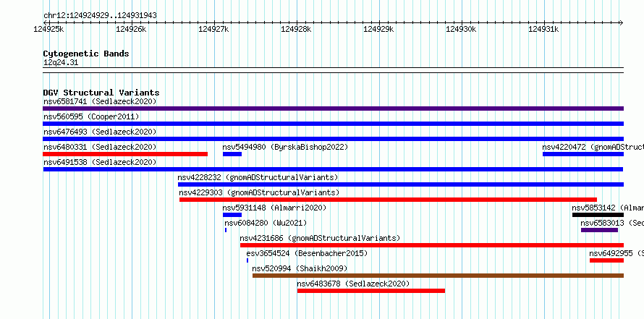Click the DGV Structural Variants track title
The width and height of the screenshot is (644, 319).
(x=101, y=93)
